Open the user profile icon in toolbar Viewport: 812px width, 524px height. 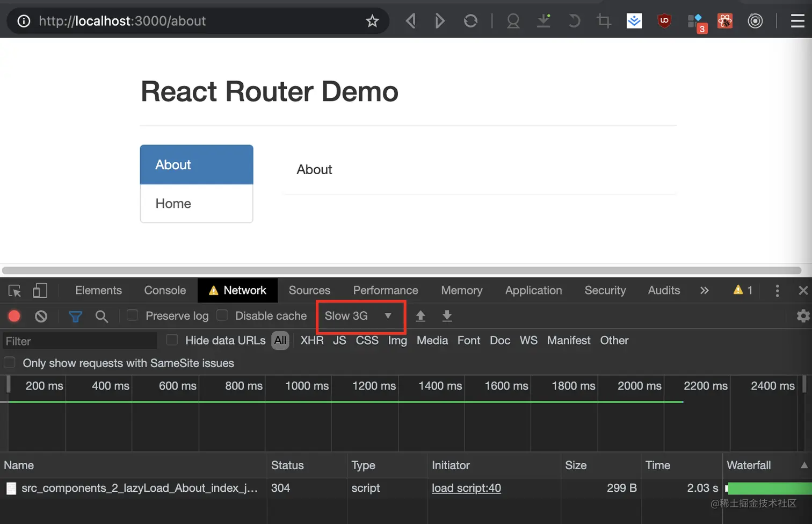tap(513, 21)
